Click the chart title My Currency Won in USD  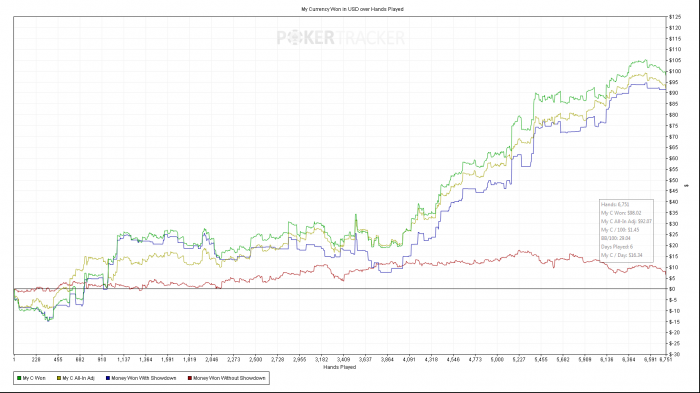[352, 9]
